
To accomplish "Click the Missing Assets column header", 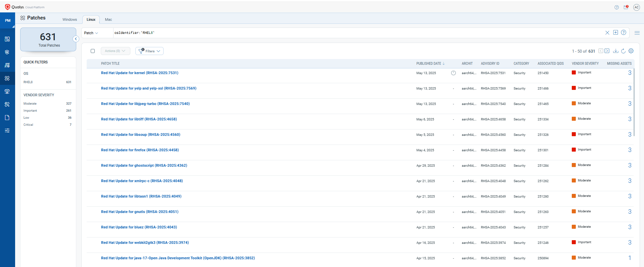I will [619, 63].
